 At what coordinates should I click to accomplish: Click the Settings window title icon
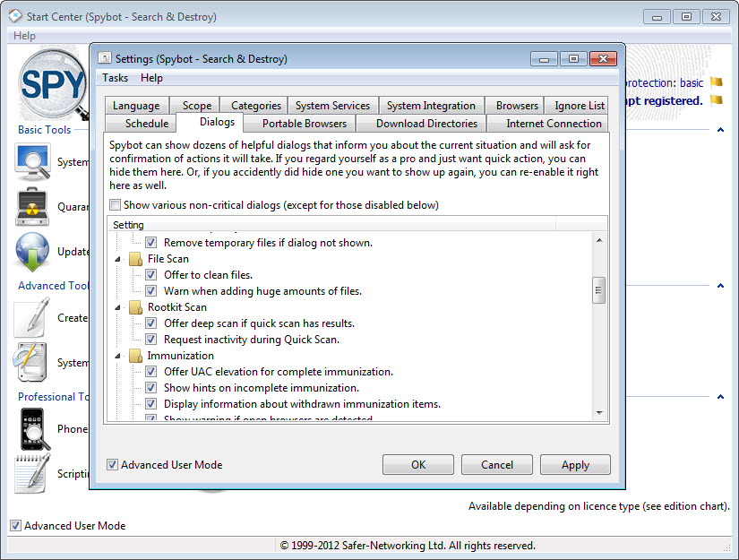click(x=105, y=58)
